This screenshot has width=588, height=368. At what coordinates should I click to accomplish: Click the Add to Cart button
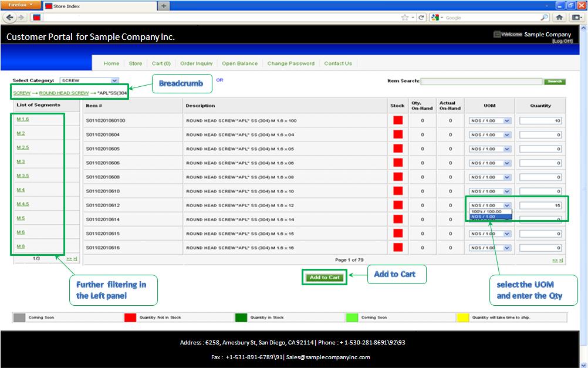[x=325, y=278]
